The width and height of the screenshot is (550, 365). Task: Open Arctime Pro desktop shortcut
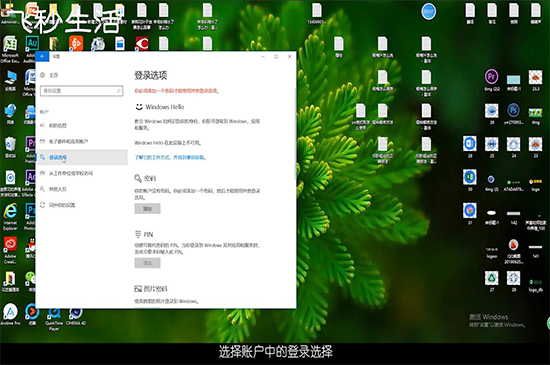(x=10, y=314)
